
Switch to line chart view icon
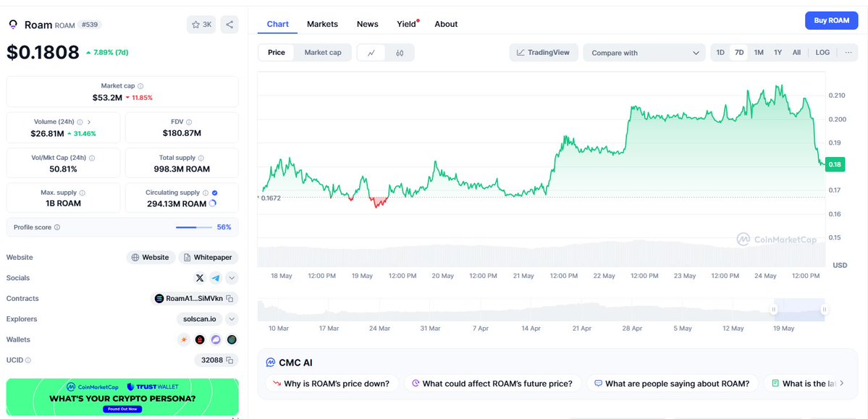(x=372, y=53)
